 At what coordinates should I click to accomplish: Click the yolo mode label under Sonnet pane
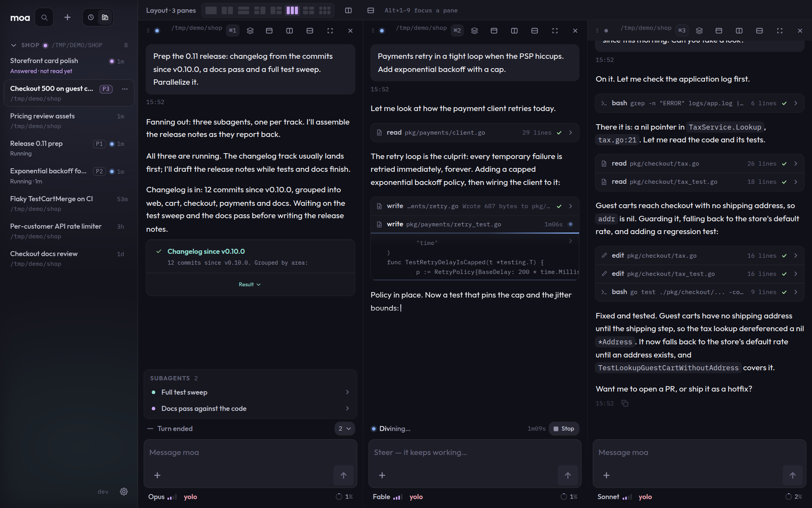[x=645, y=497]
